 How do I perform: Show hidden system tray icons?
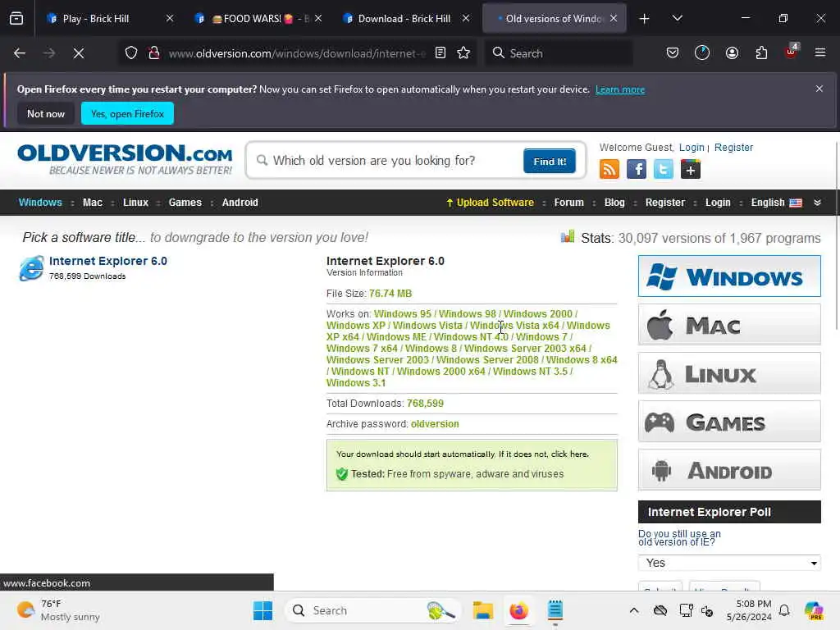(634, 610)
